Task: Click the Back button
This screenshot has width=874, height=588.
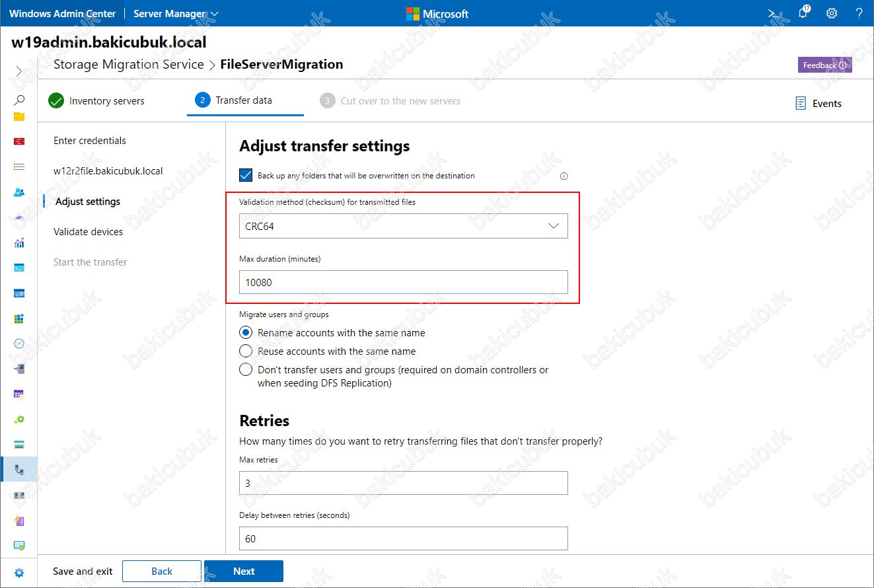Action: coord(162,571)
